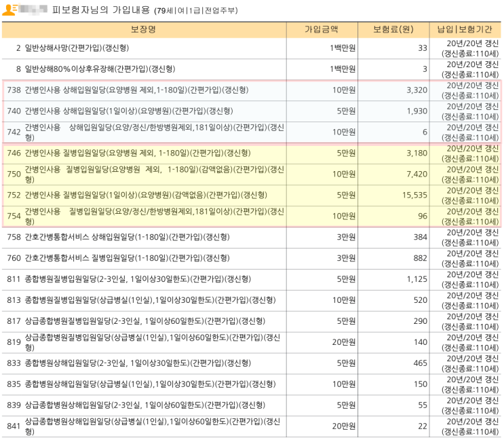Click the '20만원' amount in row 819
The height and width of the screenshot is (440, 504).
(344, 342)
